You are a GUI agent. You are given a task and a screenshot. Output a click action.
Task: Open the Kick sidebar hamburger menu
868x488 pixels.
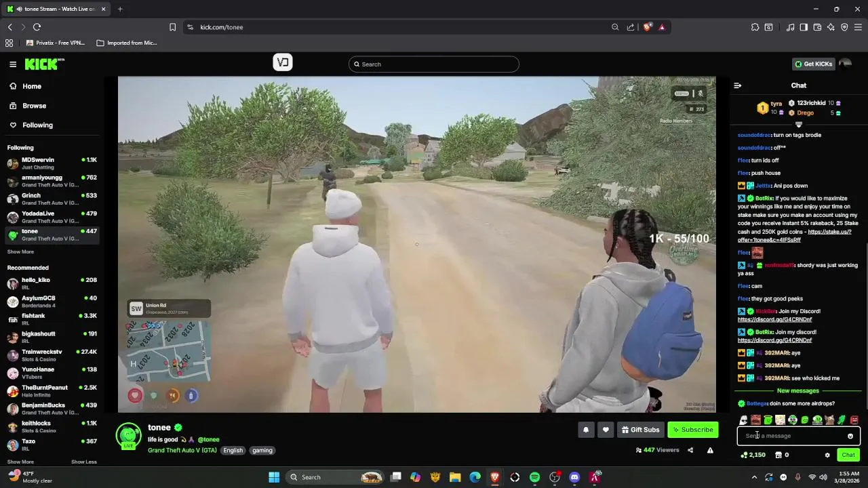coord(13,64)
